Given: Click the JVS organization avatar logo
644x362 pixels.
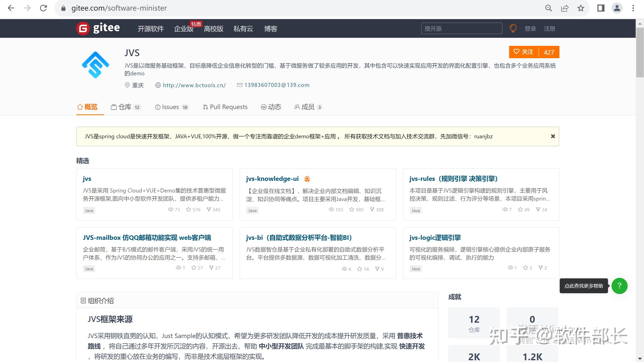Looking at the screenshot, I should click(x=95, y=65).
